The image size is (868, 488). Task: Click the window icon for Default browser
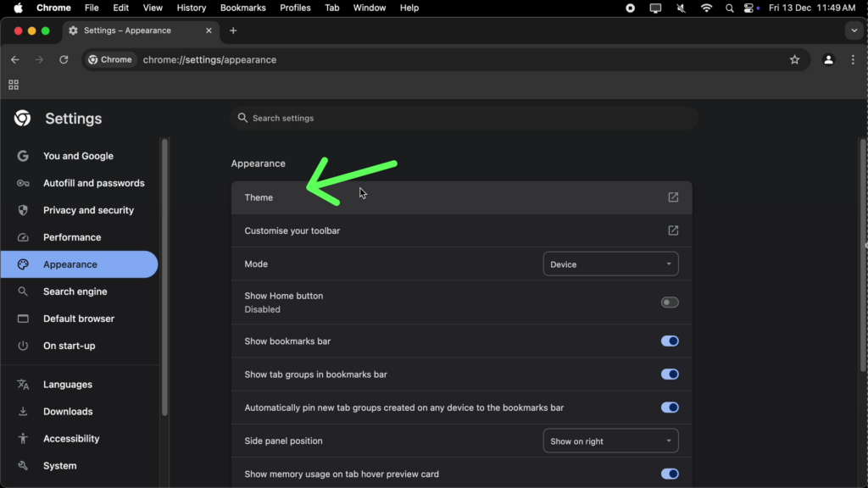pos(23,319)
